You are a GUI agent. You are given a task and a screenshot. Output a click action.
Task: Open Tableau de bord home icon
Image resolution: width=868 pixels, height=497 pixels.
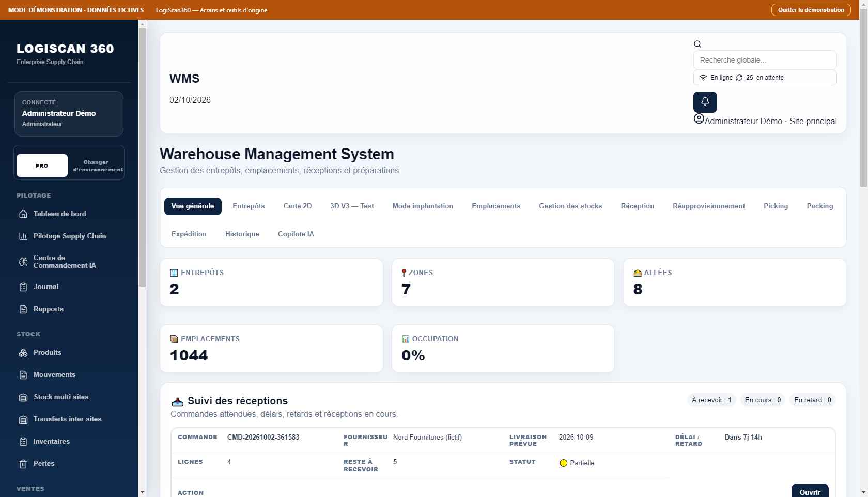23,214
